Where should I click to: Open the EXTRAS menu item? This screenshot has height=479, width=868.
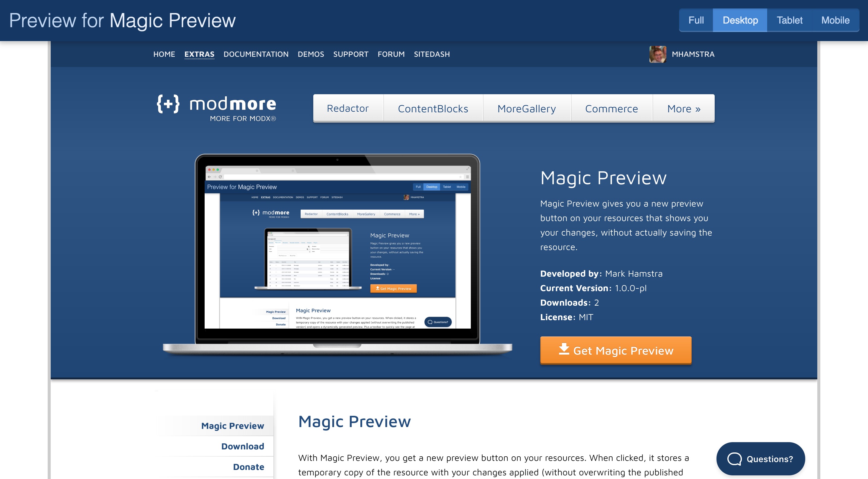[199, 54]
